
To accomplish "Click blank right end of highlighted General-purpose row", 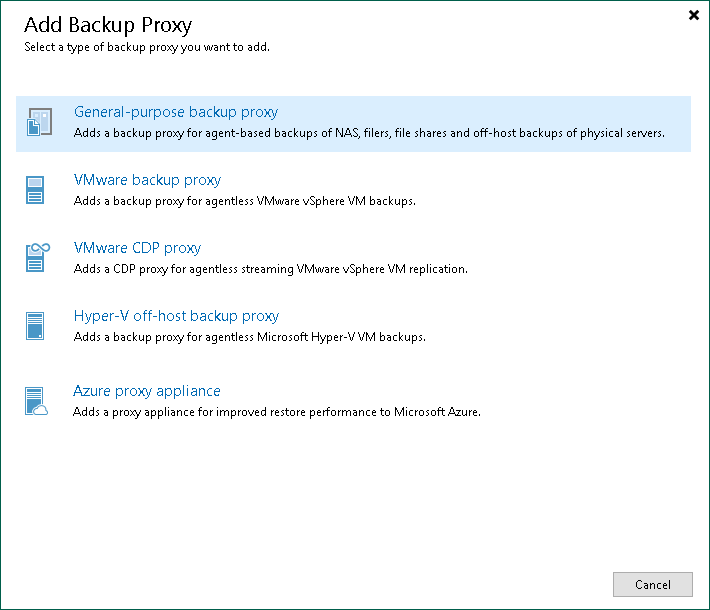I will [678, 113].
